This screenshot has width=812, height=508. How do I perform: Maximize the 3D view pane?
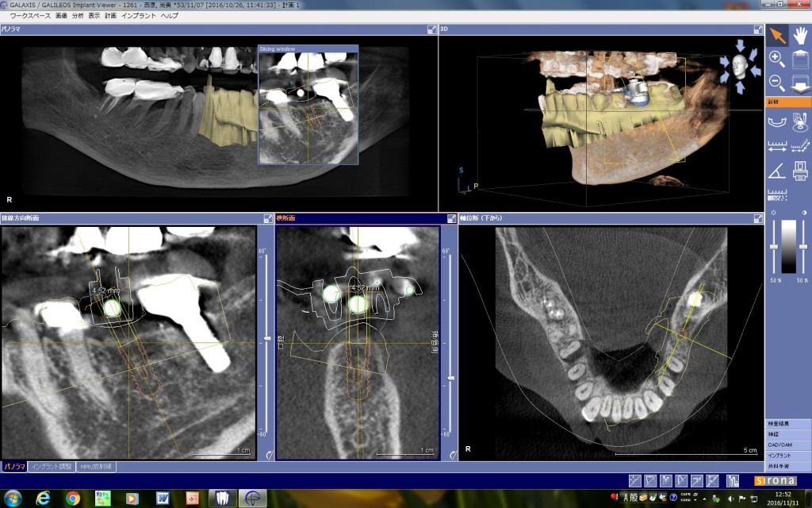point(758,29)
